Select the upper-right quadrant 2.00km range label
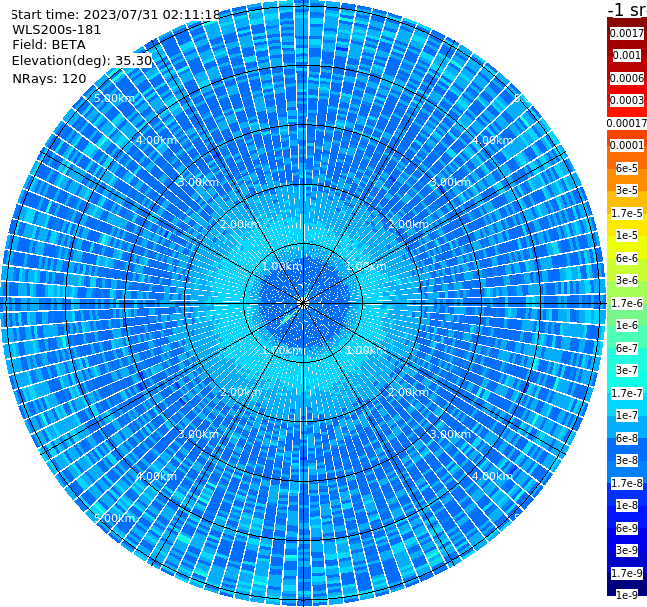Screen dimensions: 647x607 (x=409, y=224)
